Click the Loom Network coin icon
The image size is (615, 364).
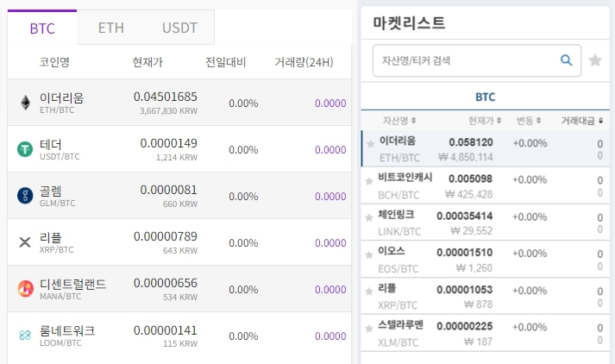click(25, 336)
